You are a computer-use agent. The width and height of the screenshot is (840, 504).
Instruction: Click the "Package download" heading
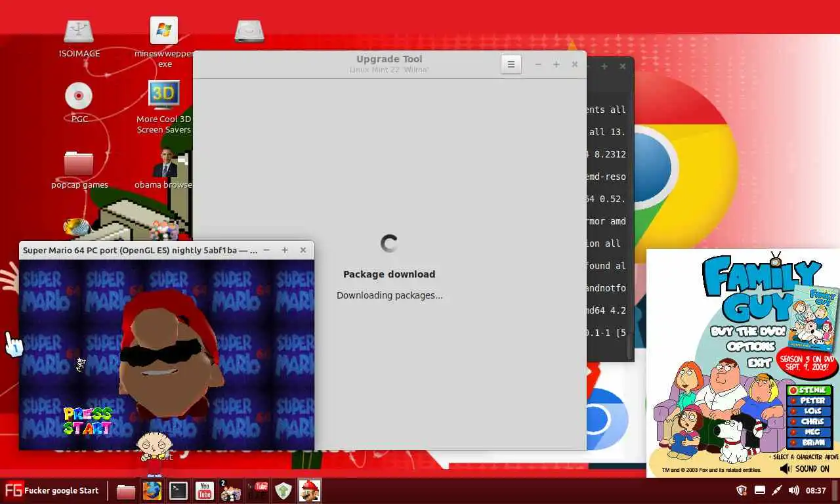[x=389, y=274]
